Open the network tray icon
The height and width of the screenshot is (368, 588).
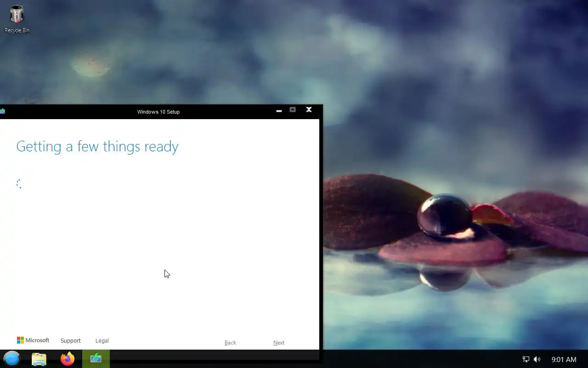pos(526,359)
